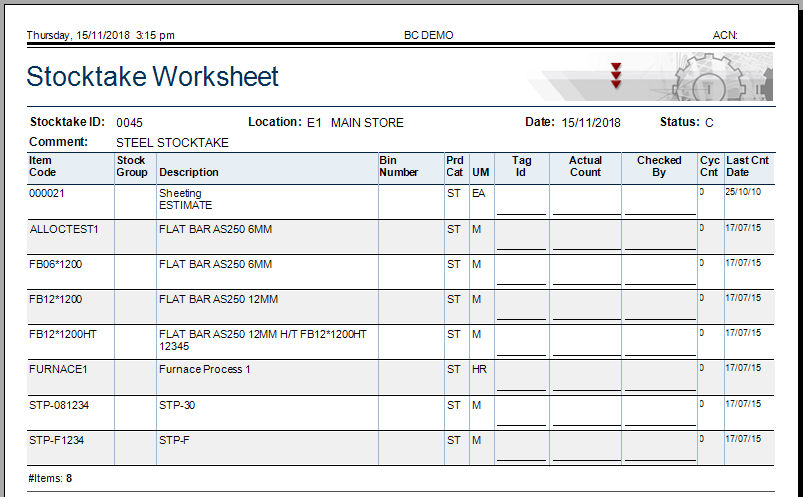Click the Tag Id blank for FURNACE1

click(521, 377)
